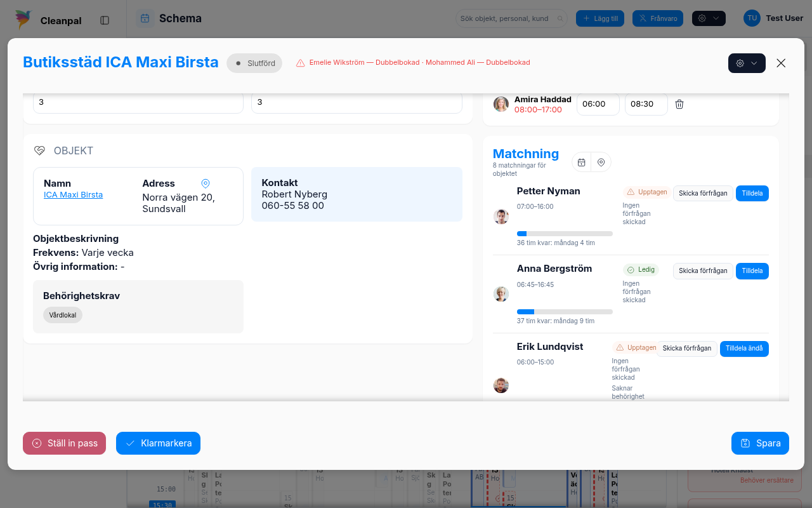Open the top bar settings dropdown
The height and width of the screenshot is (508, 812).
click(709, 18)
